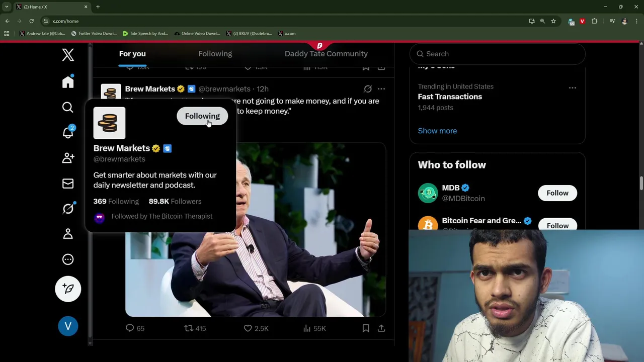Open Chrome extensions puzzle icon
This screenshot has height=362, width=644.
pos(595,21)
